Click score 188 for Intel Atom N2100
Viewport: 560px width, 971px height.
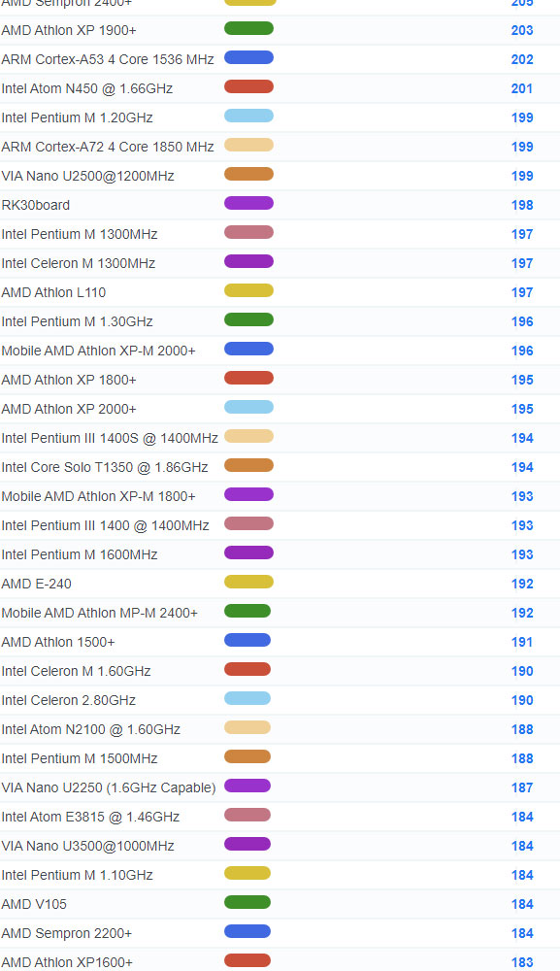click(x=522, y=729)
